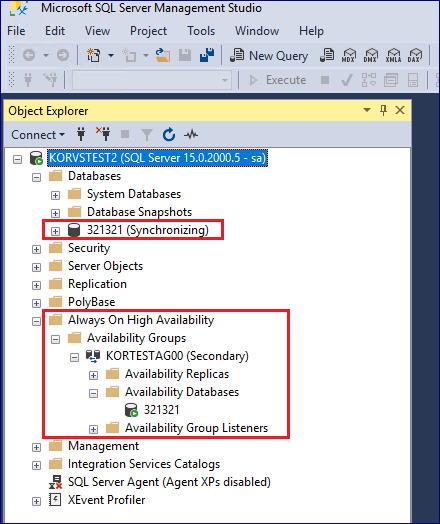
Task: Select the XEvent Profiler item
Action: 107,500
